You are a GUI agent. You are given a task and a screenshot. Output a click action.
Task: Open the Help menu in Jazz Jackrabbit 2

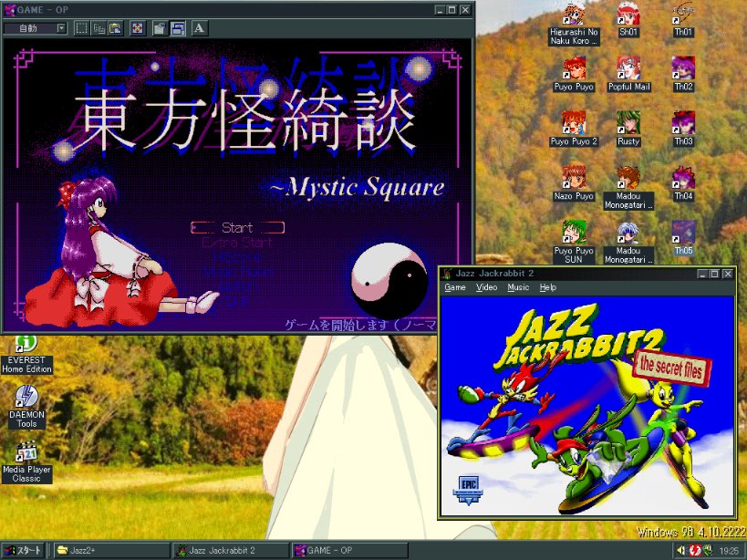[x=548, y=287]
